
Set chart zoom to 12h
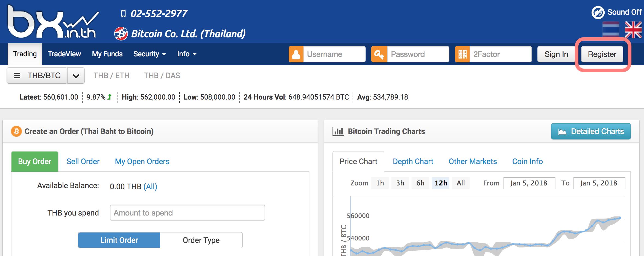coord(441,183)
